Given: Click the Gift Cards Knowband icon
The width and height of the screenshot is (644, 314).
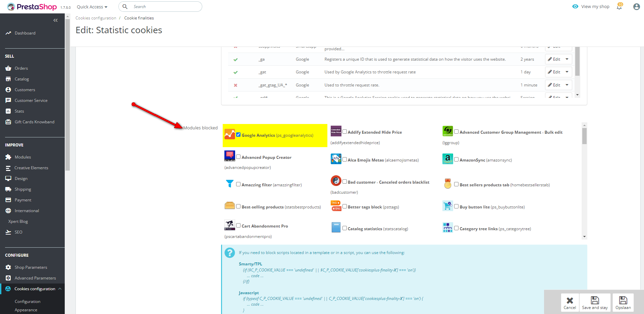Looking at the screenshot, I should tap(8, 122).
